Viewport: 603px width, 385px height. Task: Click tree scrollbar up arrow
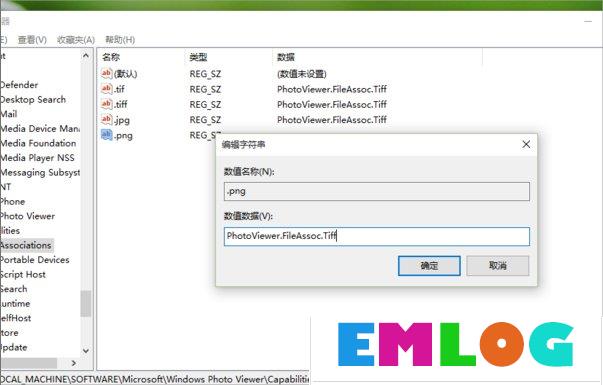pos(86,56)
